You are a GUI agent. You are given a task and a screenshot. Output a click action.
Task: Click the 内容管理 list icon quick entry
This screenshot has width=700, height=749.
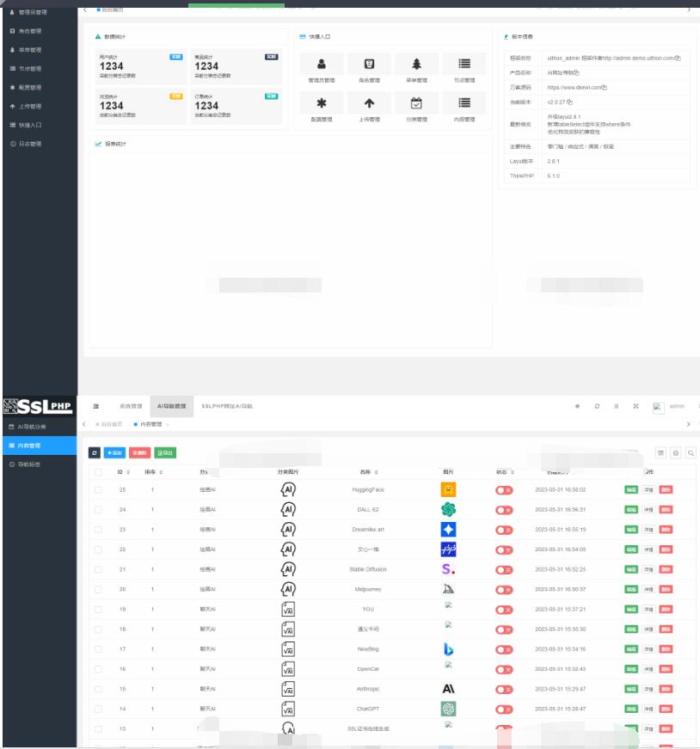[x=464, y=102]
